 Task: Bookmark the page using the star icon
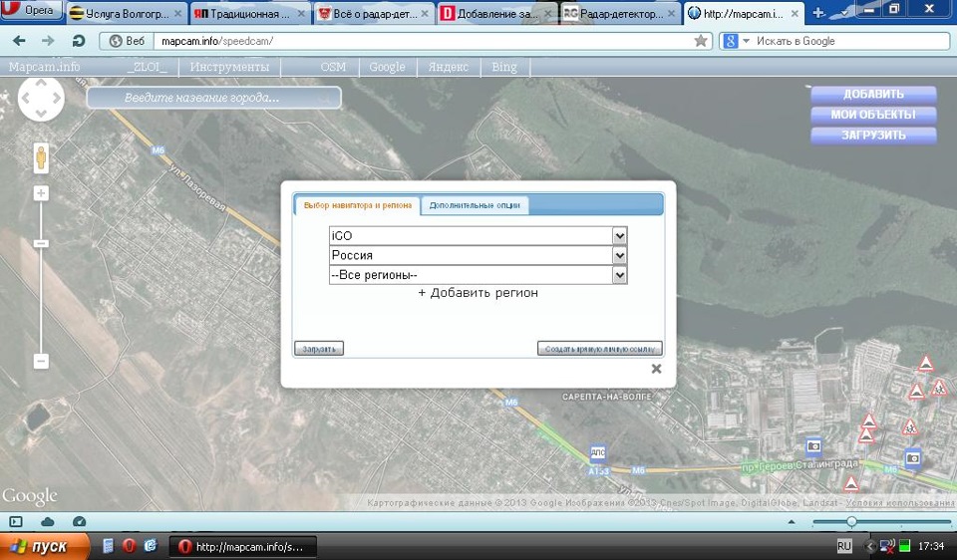[701, 41]
